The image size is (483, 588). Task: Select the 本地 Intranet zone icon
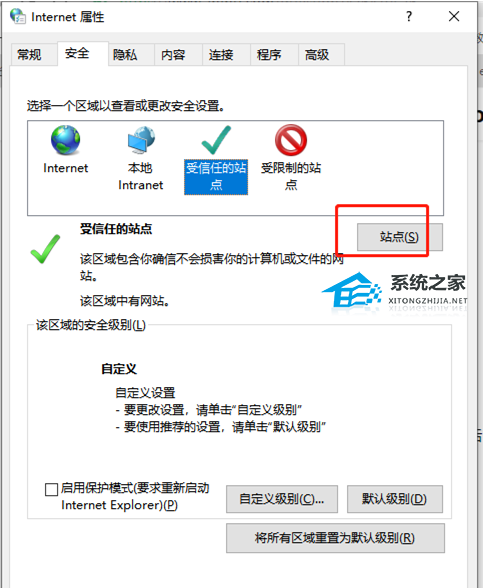click(x=141, y=140)
